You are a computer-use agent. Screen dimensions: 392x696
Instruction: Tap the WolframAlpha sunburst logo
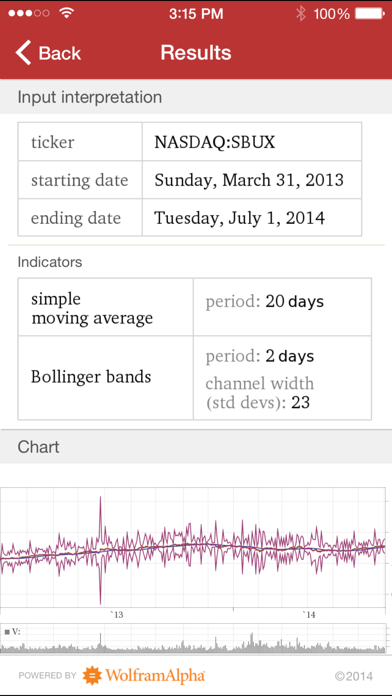[x=92, y=676]
